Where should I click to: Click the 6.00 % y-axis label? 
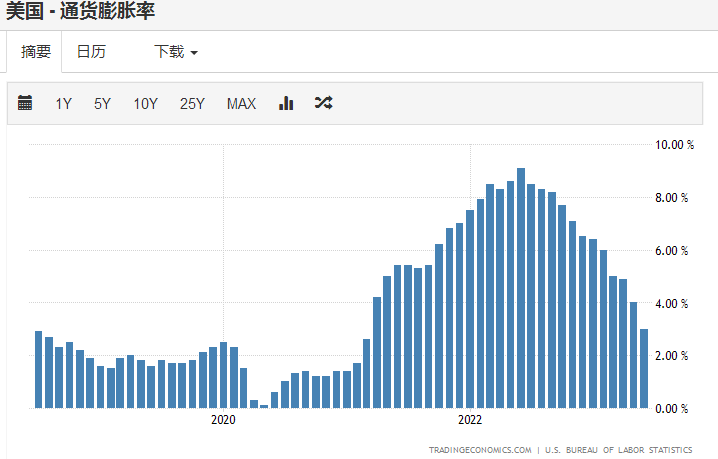672,251
